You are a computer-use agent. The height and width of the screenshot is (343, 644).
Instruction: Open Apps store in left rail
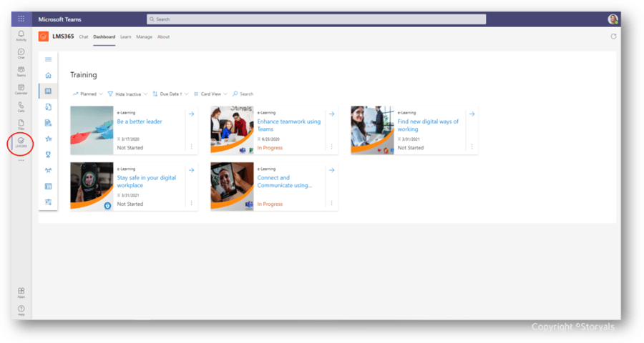point(21,292)
